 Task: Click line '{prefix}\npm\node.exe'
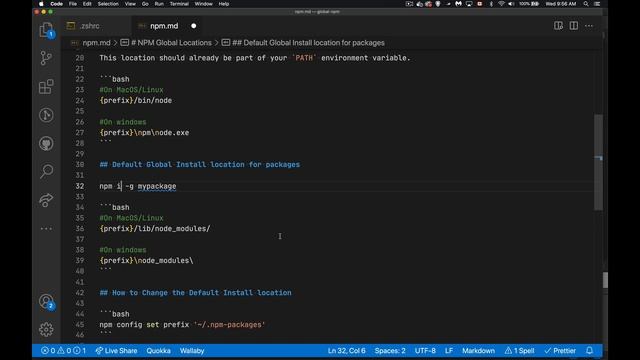tap(144, 133)
